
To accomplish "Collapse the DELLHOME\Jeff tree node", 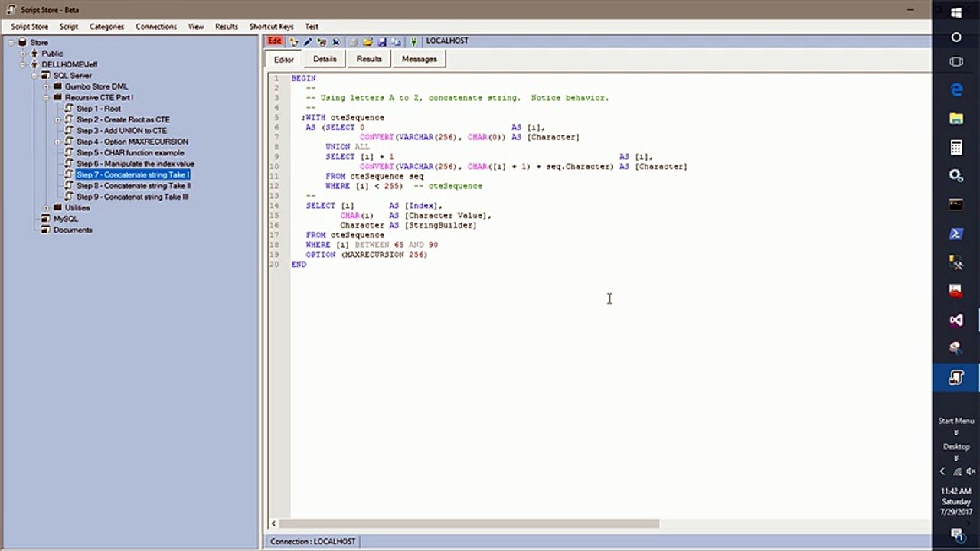I will tap(23, 65).
